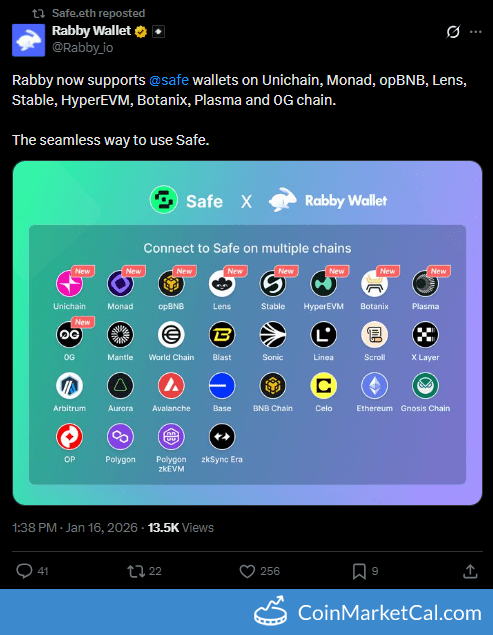Open the three-dot more options menu
This screenshot has width=493, height=635.
[476, 32]
